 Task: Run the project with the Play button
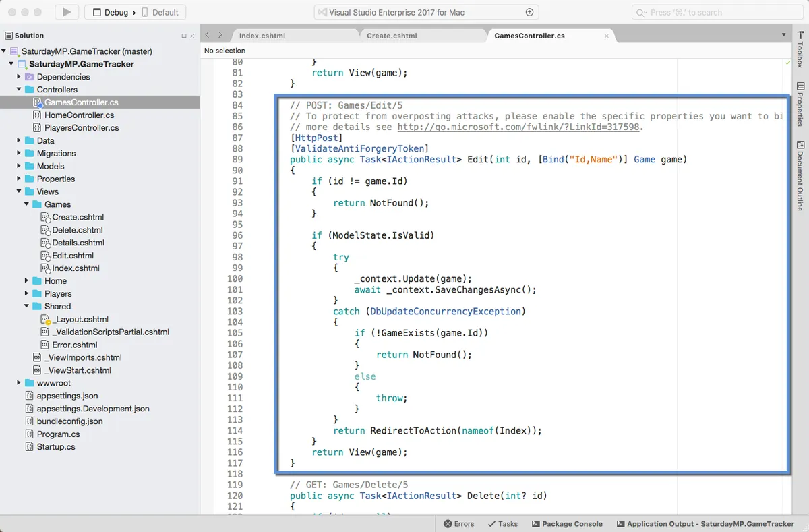point(66,12)
